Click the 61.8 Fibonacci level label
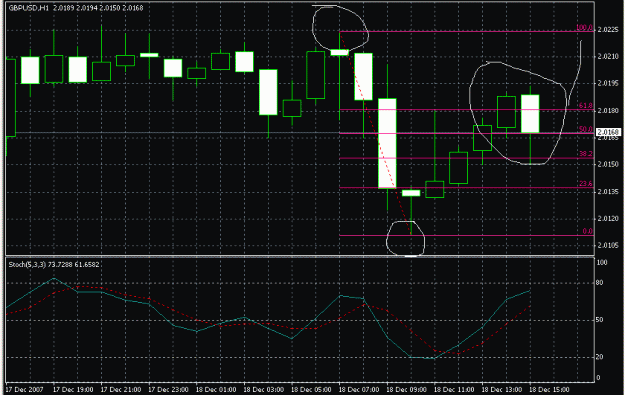The image size is (625, 395). [585, 106]
